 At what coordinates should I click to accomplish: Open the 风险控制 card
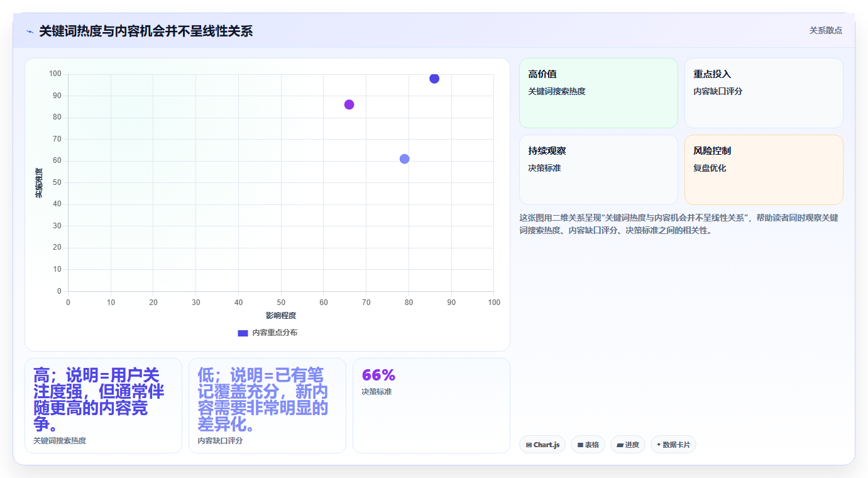(764, 170)
